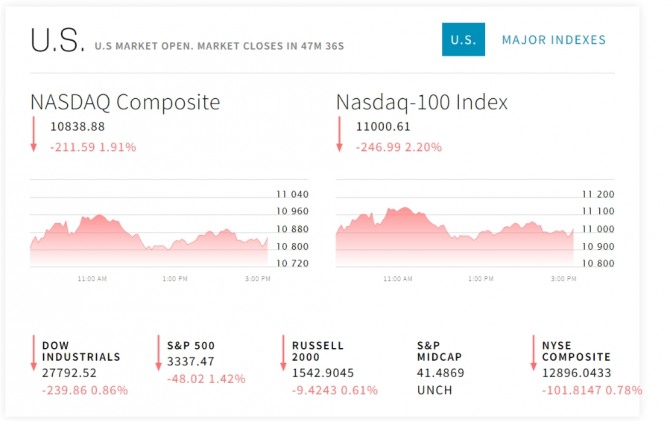Click the NASDAQ Composite value 10838.88

tap(77, 127)
